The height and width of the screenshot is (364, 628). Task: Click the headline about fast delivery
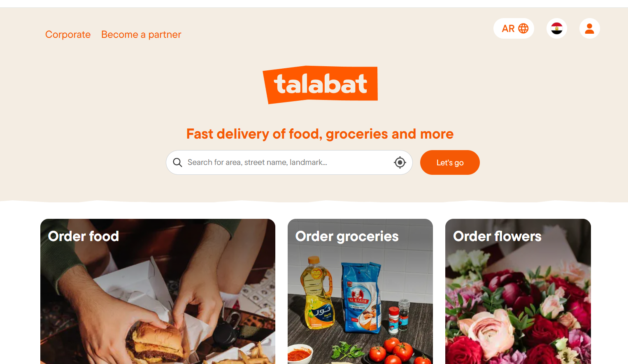[320, 134]
